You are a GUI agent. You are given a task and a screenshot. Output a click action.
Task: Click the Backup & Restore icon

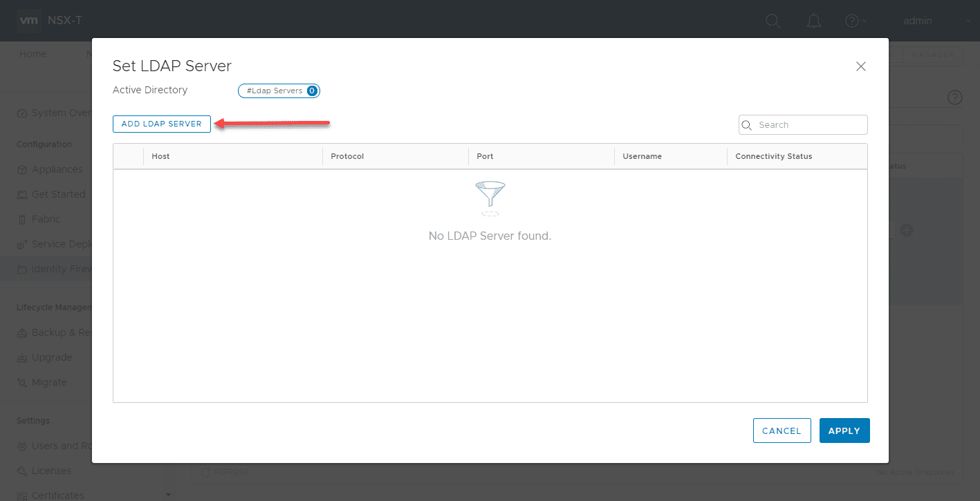(21, 332)
